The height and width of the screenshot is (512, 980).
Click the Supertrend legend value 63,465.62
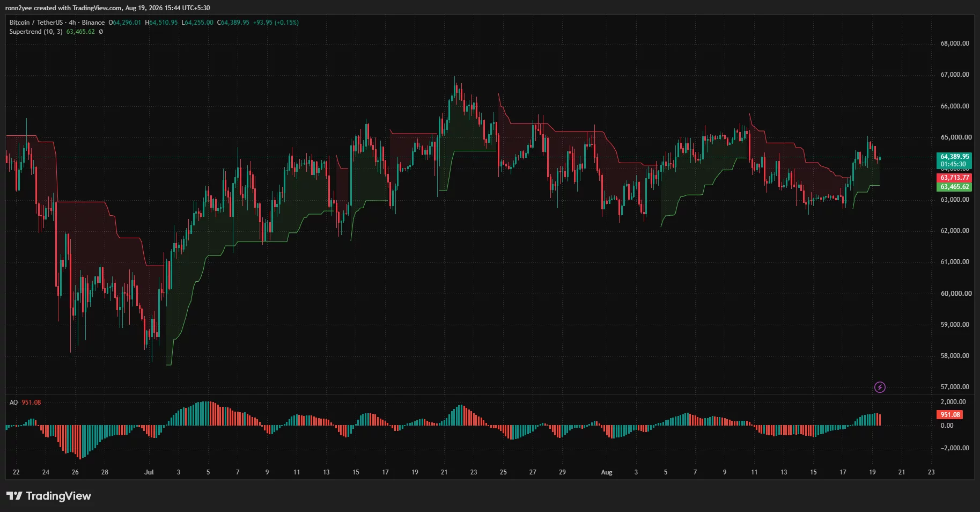click(80, 32)
